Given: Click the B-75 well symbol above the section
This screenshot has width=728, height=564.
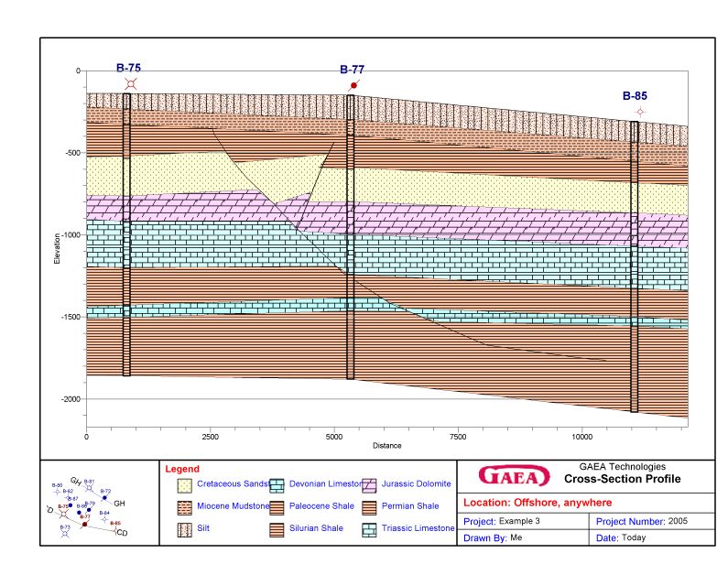Looking at the screenshot, I should pyautogui.click(x=131, y=83).
